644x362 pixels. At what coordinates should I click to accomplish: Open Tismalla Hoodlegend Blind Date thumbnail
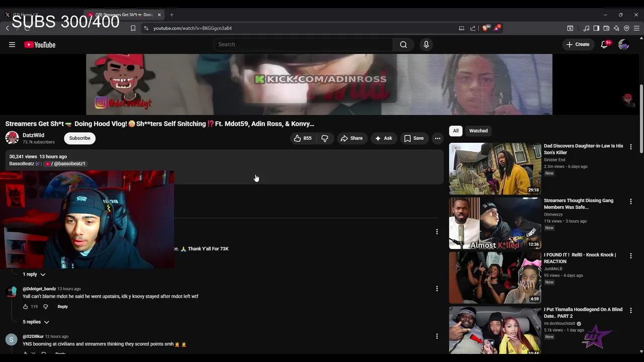point(495,330)
